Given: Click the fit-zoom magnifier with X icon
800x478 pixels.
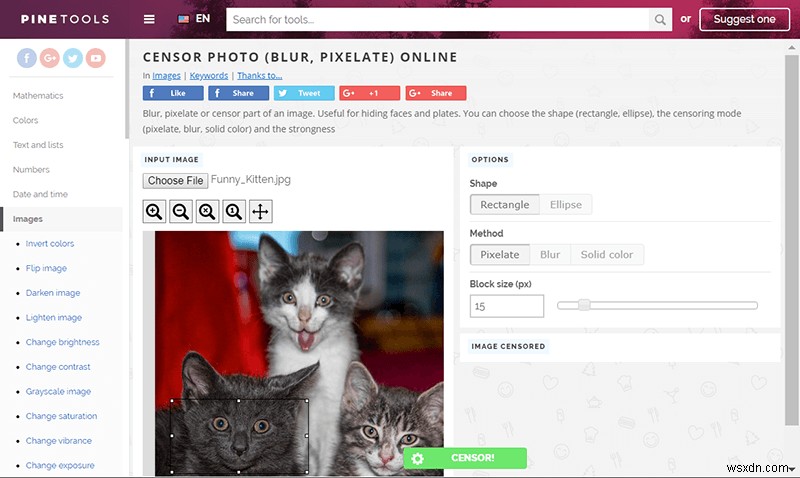Looking at the screenshot, I should 207,211.
